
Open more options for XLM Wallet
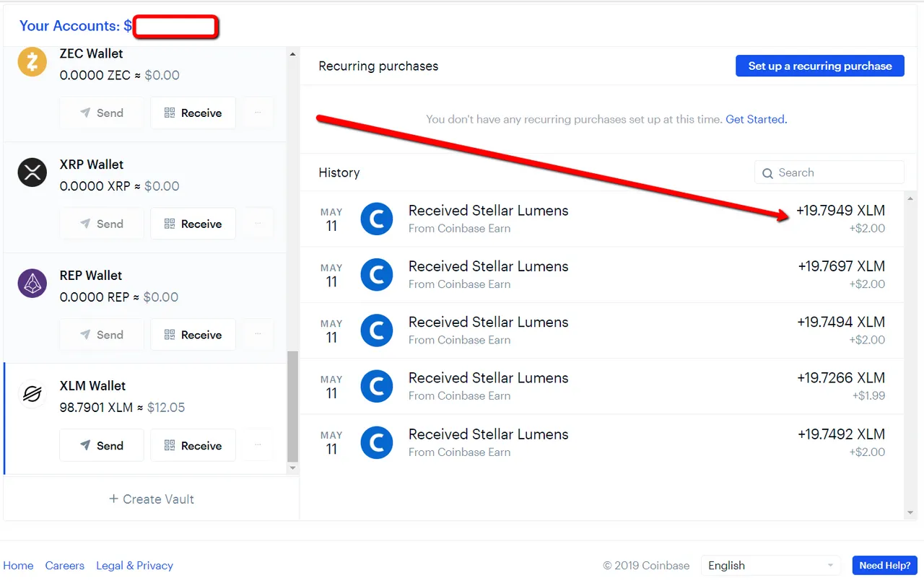point(258,445)
